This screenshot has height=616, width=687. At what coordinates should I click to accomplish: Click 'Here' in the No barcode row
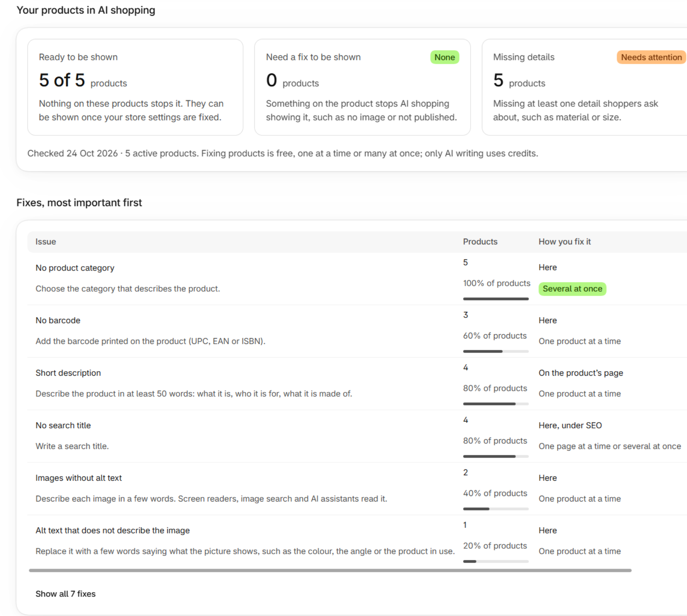click(x=548, y=321)
